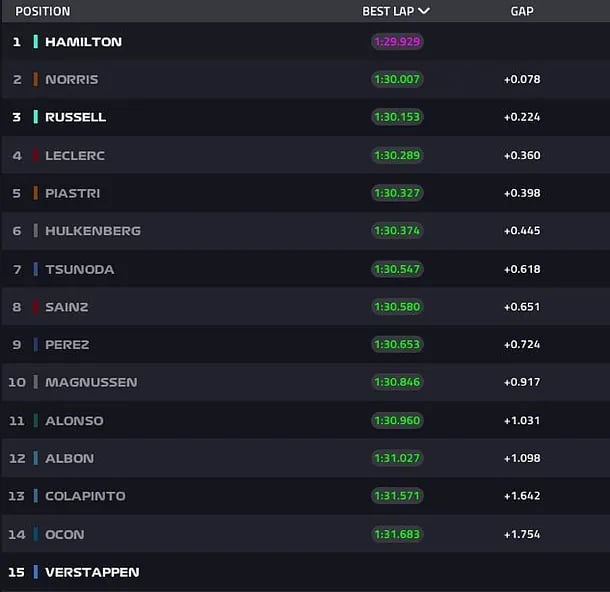Select the VERSTAPPEN driver name

coord(92,572)
